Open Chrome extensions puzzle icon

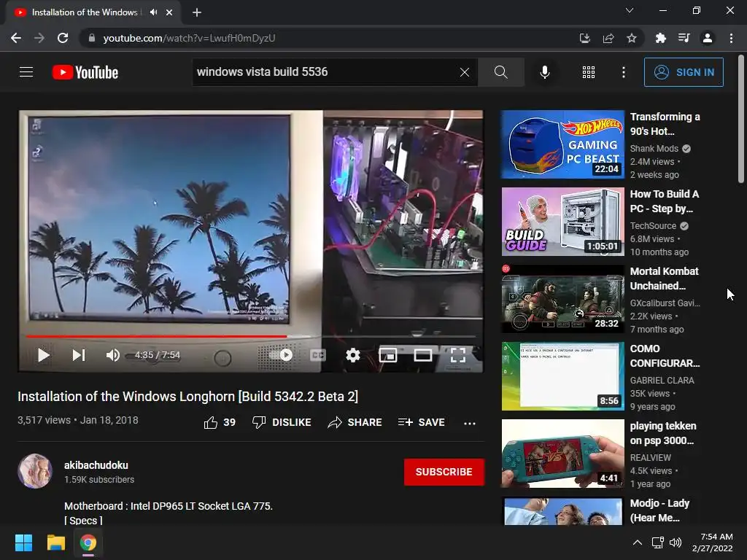point(660,38)
